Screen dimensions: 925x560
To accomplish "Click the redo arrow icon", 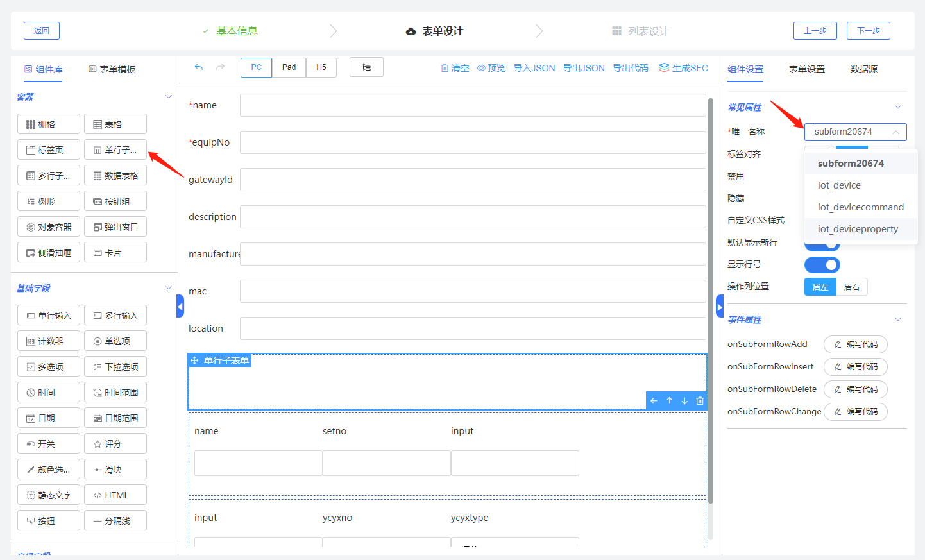I will click(x=220, y=67).
